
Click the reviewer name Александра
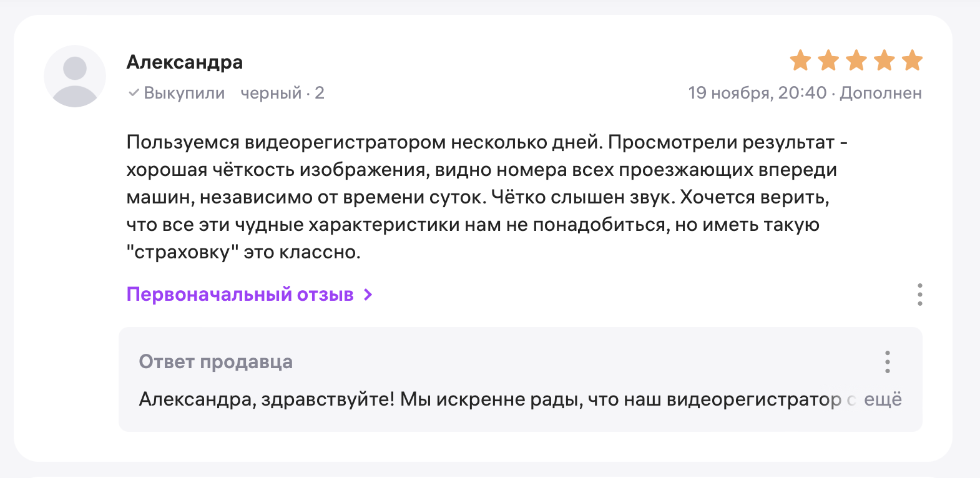pyautogui.click(x=185, y=62)
